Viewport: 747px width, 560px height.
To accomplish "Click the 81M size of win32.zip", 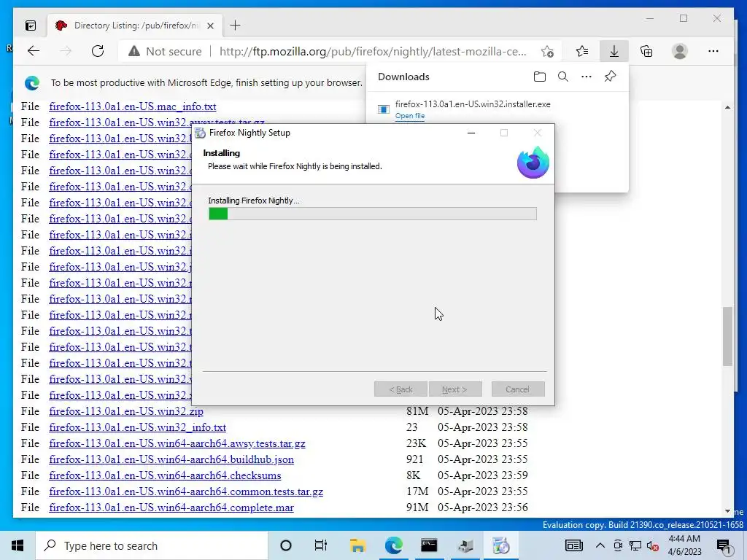I will [417, 411].
